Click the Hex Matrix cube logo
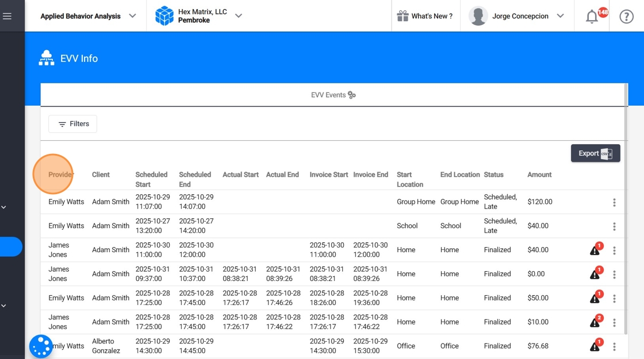 pyautogui.click(x=164, y=16)
